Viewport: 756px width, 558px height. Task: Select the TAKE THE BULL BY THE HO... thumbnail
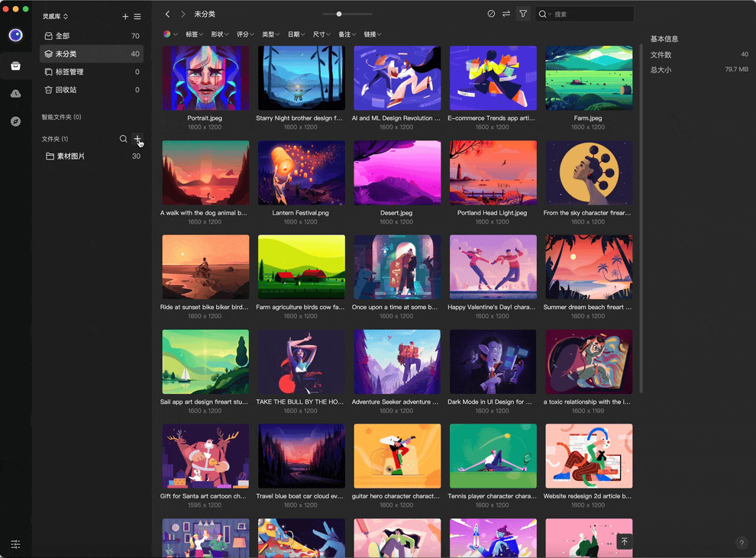click(302, 362)
